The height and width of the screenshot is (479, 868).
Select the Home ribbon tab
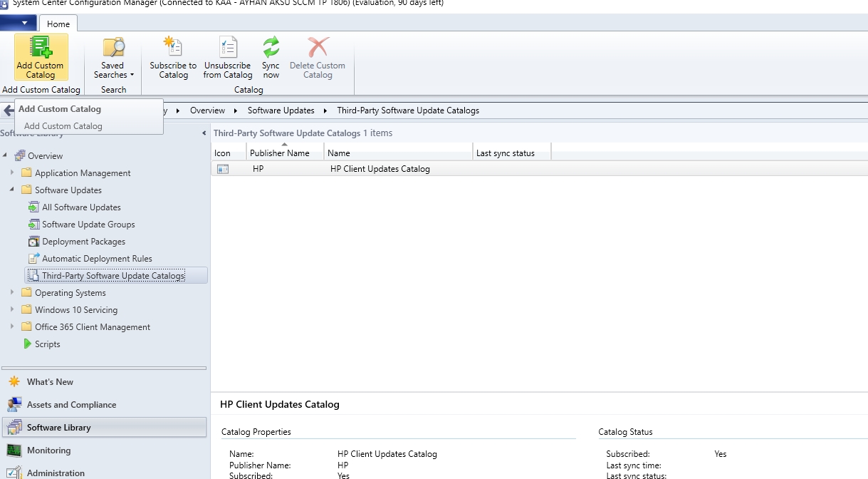pyautogui.click(x=58, y=24)
